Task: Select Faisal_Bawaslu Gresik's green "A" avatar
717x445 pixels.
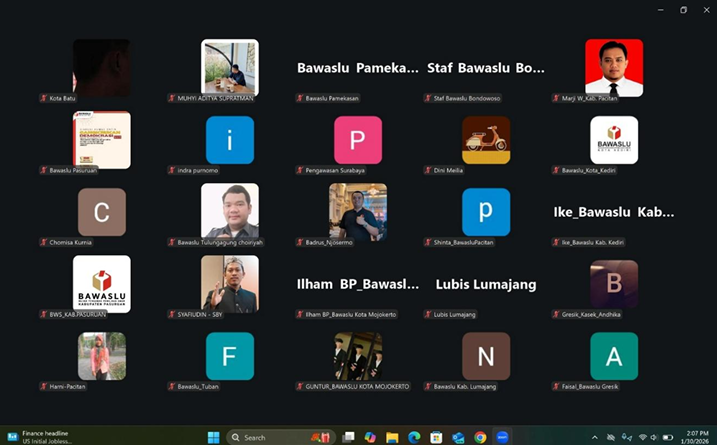Action: pos(614,356)
